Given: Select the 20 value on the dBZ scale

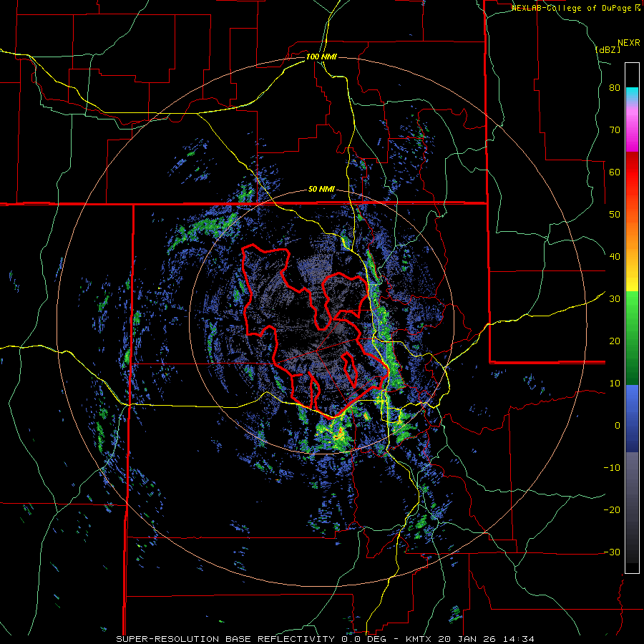Looking at the screenshot, I should coord(615,341).
